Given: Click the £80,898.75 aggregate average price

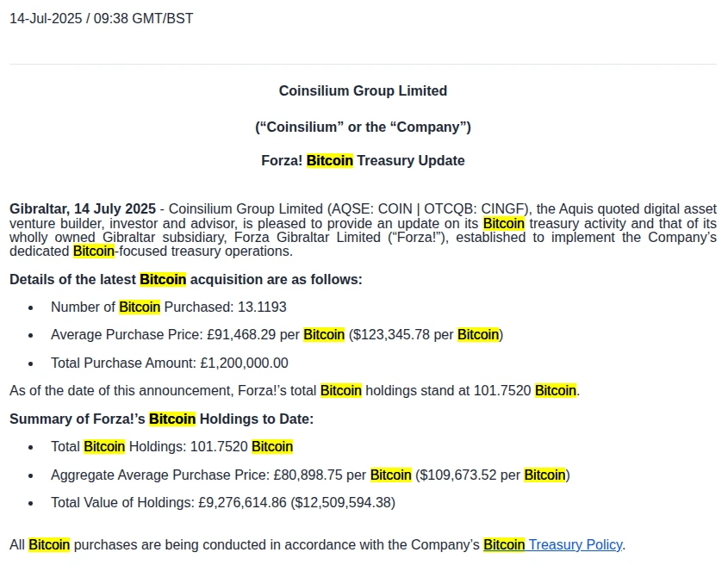Looking at the screenshot, I should 308,475.
